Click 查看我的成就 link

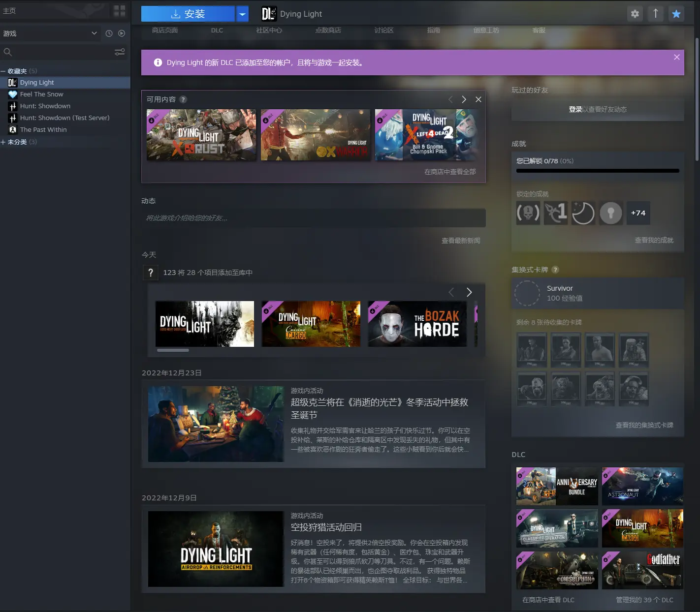pos(654,240)
